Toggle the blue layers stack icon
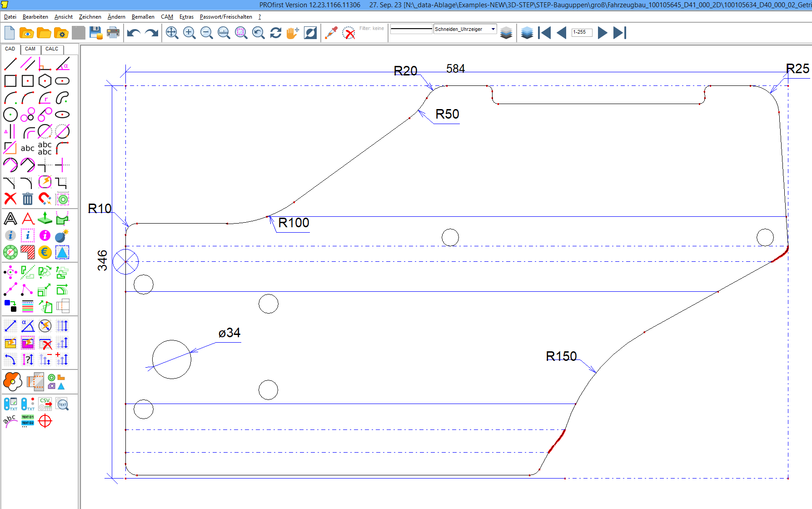 click(x=527, y=33)
